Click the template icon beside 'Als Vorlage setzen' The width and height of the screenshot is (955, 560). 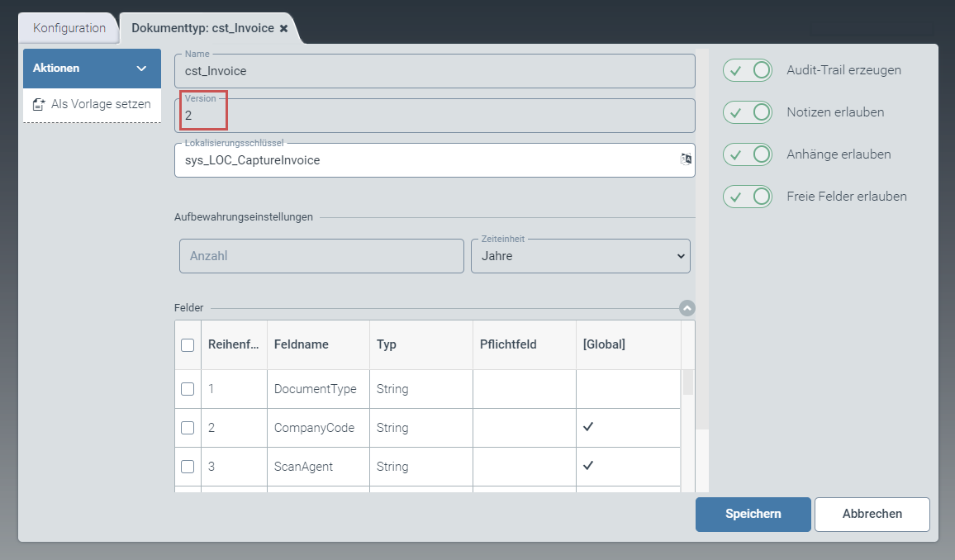(37, 104)
